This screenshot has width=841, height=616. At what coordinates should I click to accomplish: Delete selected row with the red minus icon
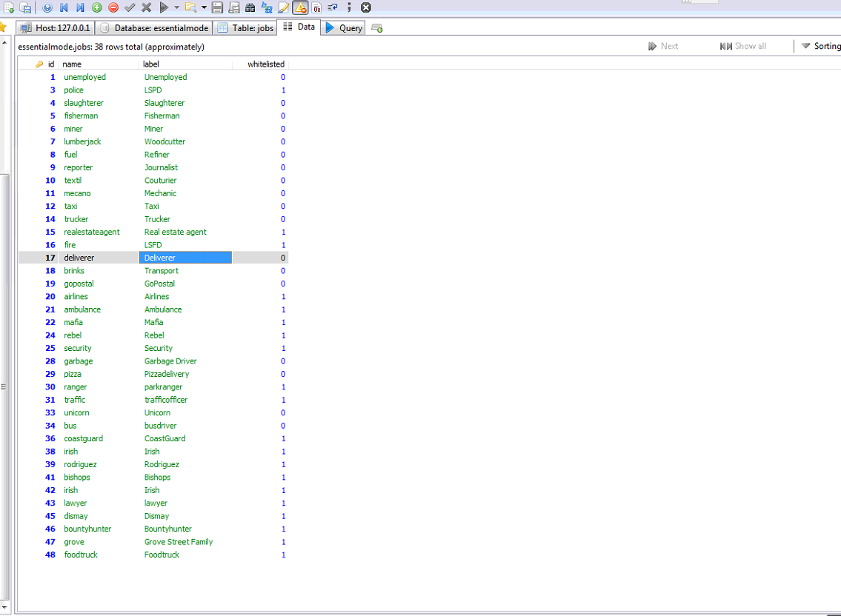click(113, 7)
